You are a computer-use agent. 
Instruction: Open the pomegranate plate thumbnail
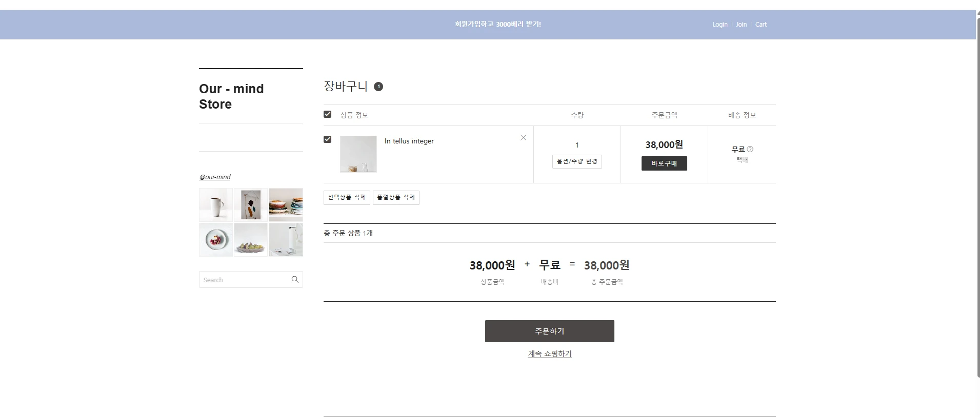pyautogui.click(x=216, y=240)
